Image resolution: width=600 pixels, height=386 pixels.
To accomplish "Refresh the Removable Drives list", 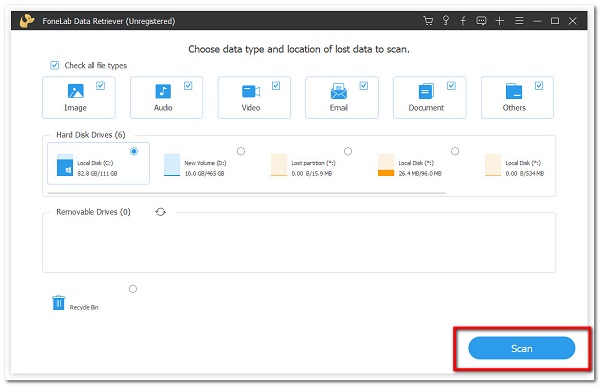I will click(x=161, y=212).
